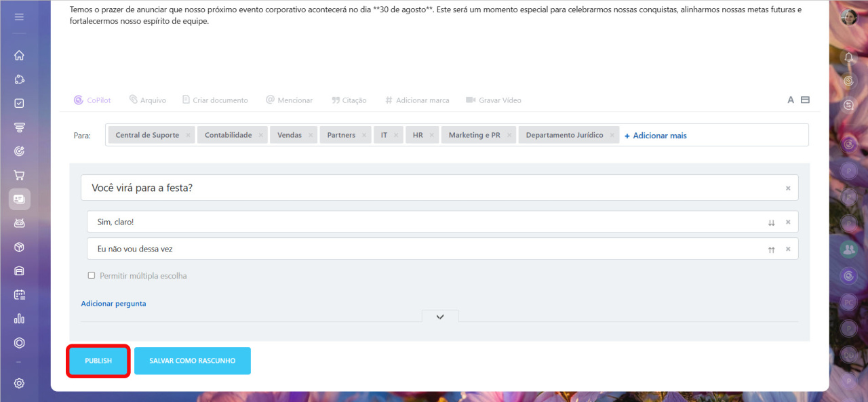868x402 pixels.
Task: Click the PUBLISH button
Action: coord(98,361)
